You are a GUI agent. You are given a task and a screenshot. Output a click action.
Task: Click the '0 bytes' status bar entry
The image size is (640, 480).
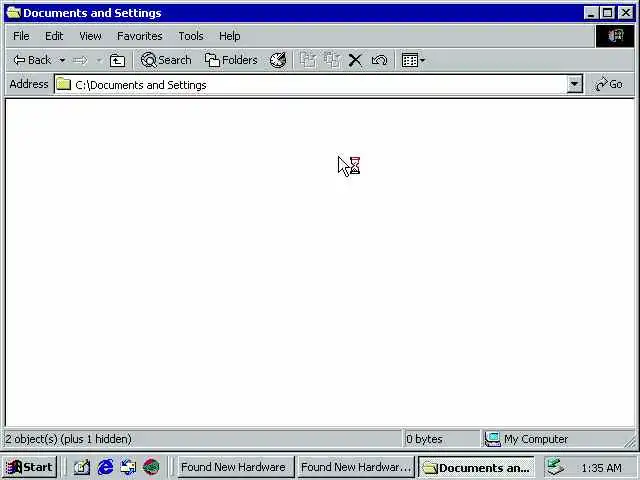pyautogui.click(x=424, y=439)
